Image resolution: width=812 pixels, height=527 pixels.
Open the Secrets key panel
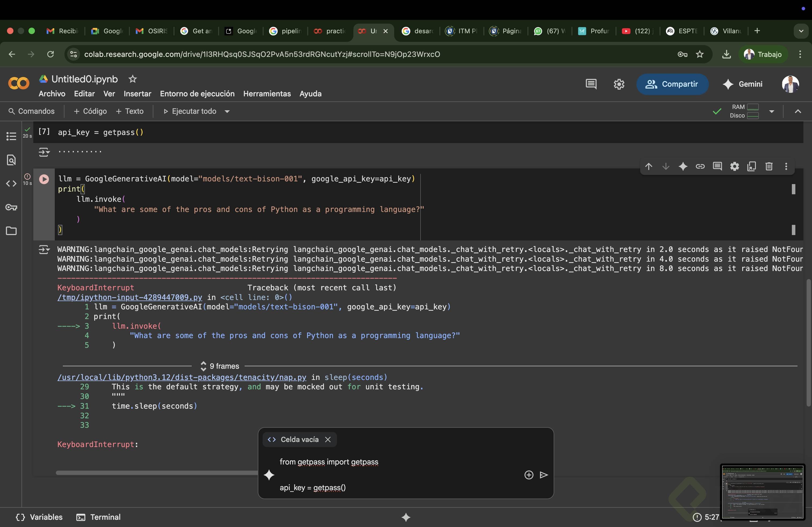pos(11,207)
